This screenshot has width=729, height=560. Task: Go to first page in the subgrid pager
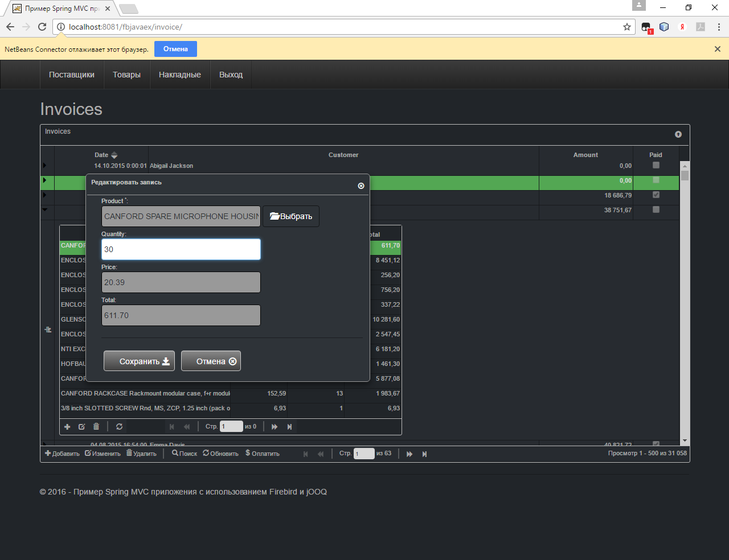point(172,427)
